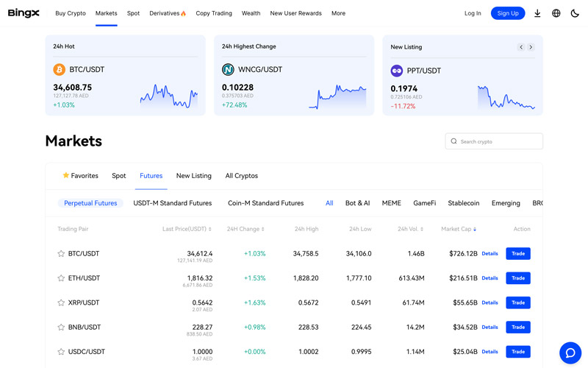Viewport: 588px width, 368px height.
Task: Expand the More menu
Action: (338, 13)
